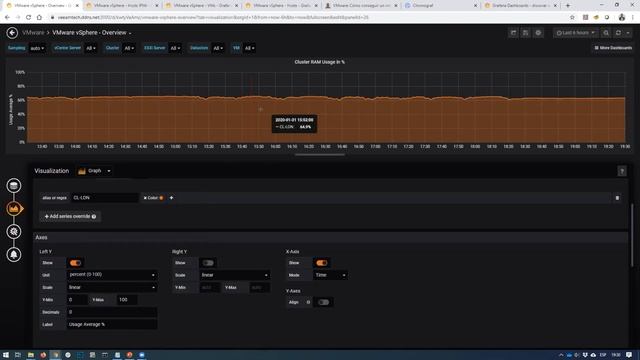Click the share dashboard icon
640x360 pixels.
point(513,33)
